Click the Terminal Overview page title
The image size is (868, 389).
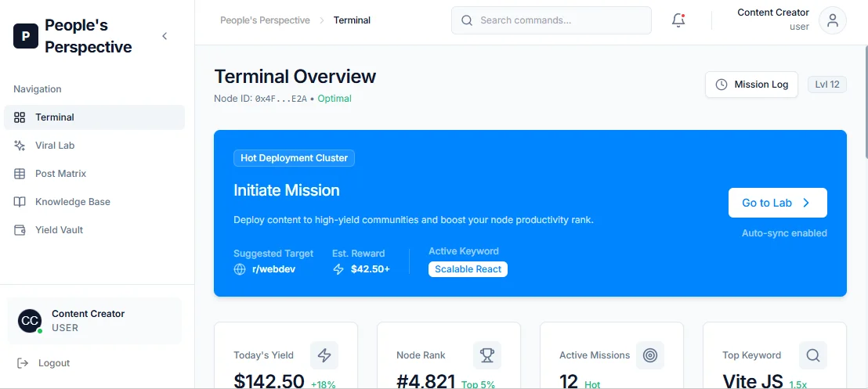click(x=295, y=77)
